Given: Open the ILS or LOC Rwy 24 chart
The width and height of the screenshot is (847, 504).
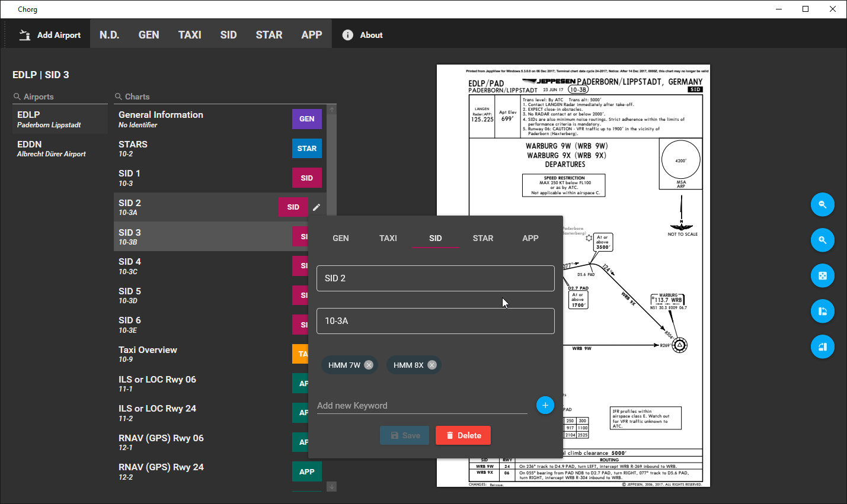Looking at the screenshot, I should tap(211, 413).
